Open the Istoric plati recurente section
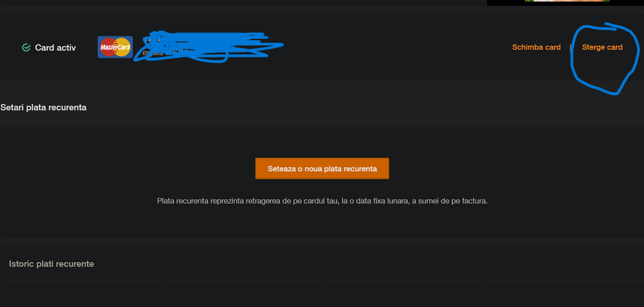Image resolution: width=644 pixels, height=307 pixels. [x=52, y=264]
